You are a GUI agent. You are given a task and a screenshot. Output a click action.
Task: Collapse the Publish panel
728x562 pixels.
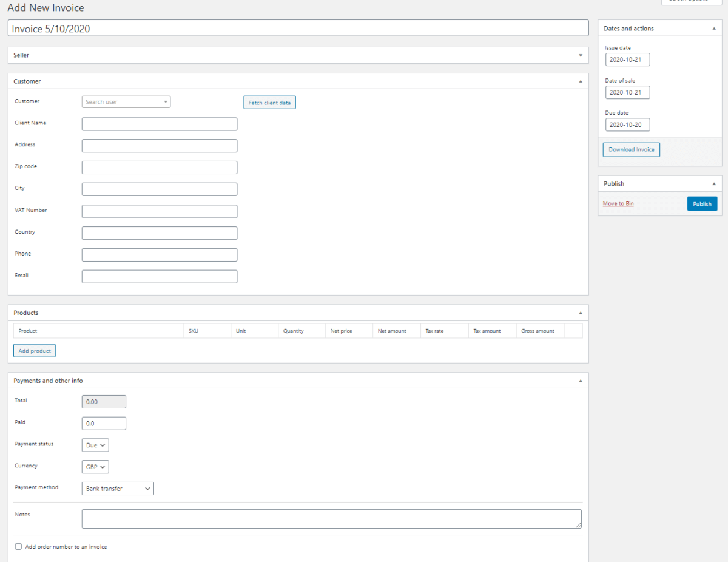pos(713,183)
